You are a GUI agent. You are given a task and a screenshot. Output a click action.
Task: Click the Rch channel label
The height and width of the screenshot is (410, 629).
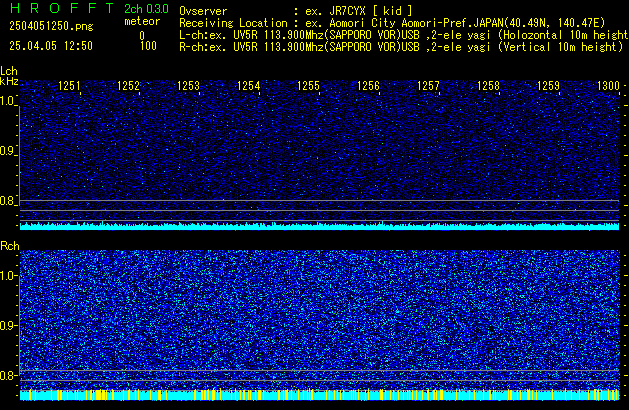coord(10,246)
